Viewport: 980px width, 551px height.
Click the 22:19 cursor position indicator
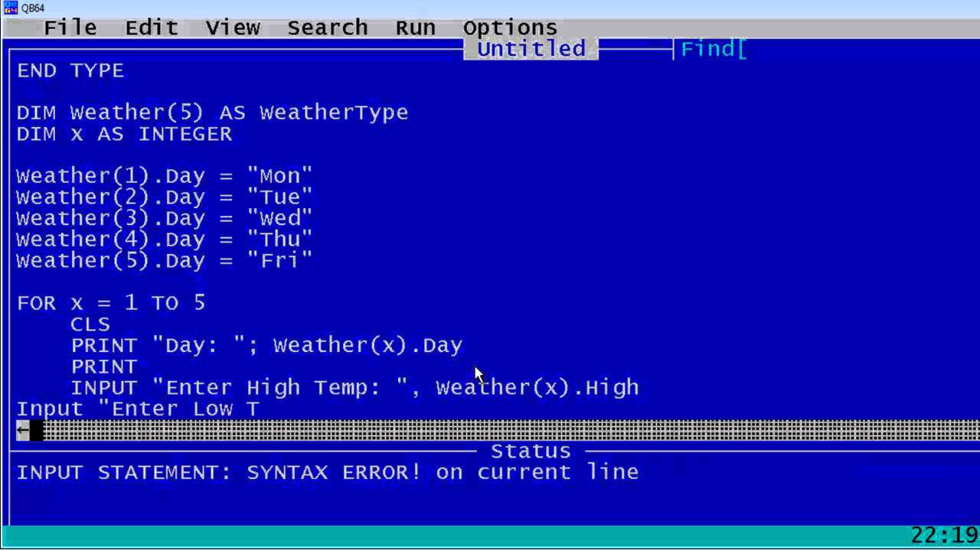(944, 535)
